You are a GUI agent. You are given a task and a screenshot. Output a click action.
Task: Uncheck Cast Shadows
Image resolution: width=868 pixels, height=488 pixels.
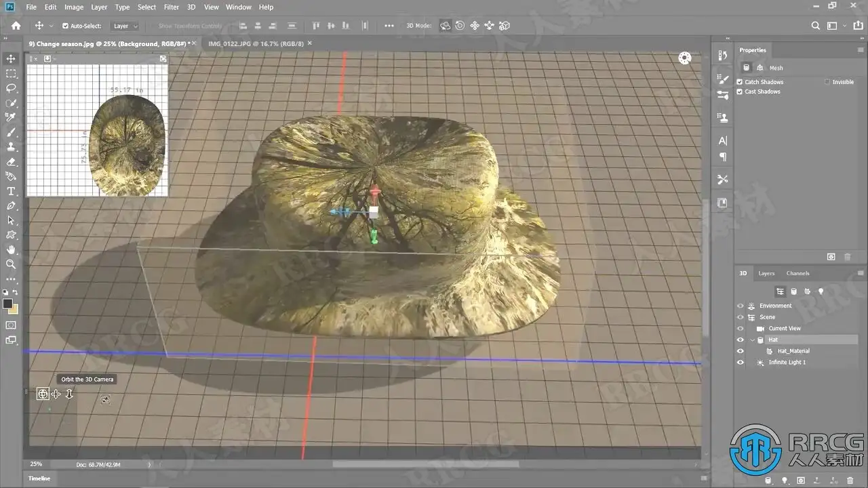tap(740, 91)
